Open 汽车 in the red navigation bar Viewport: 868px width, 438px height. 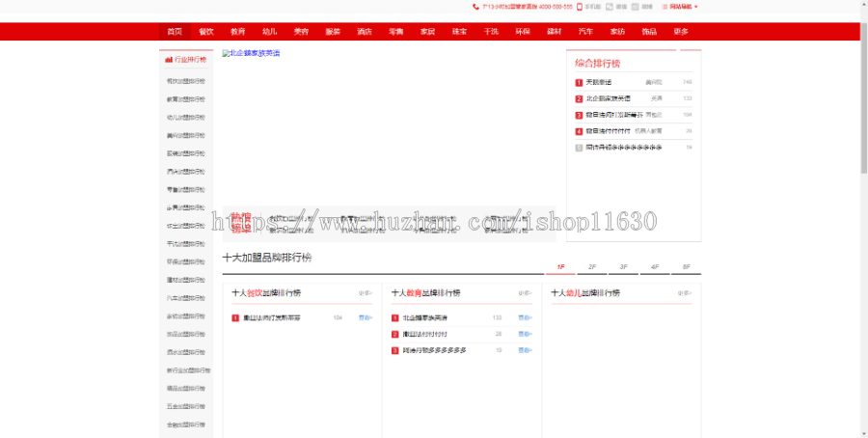585,32
